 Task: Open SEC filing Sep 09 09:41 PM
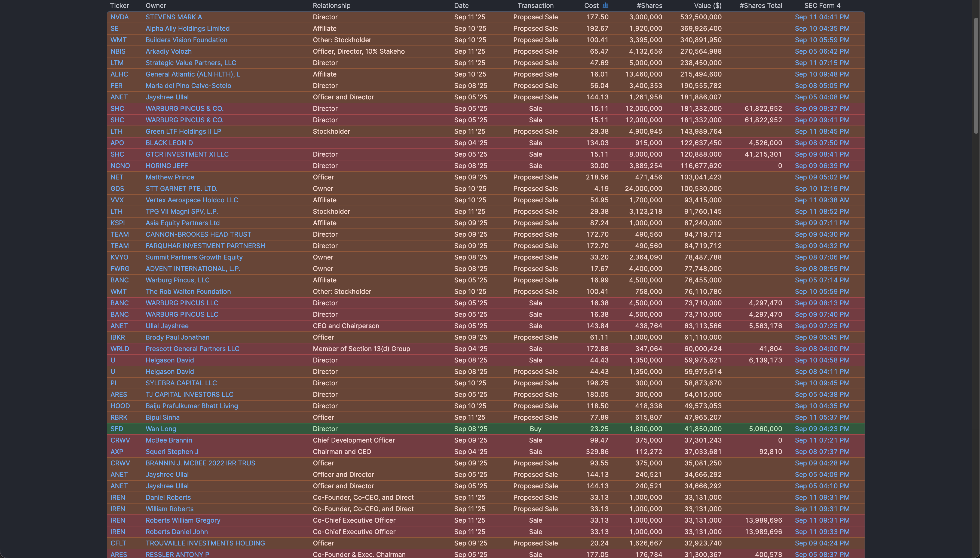click(x=822, y=120)
